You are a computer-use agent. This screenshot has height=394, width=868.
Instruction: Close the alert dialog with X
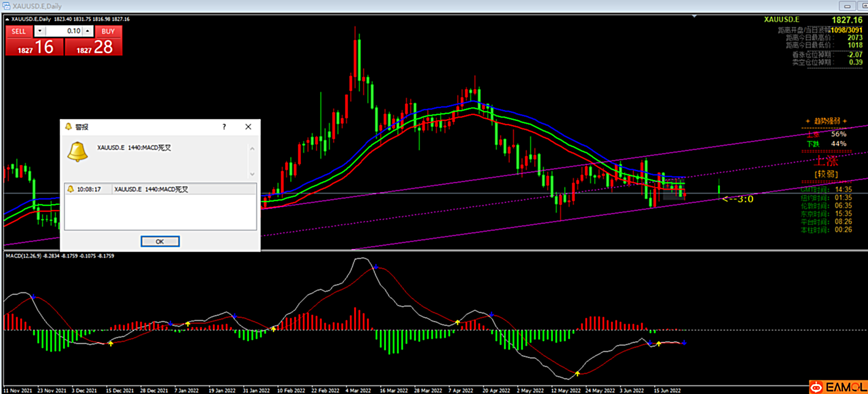(x=248, y=127)
